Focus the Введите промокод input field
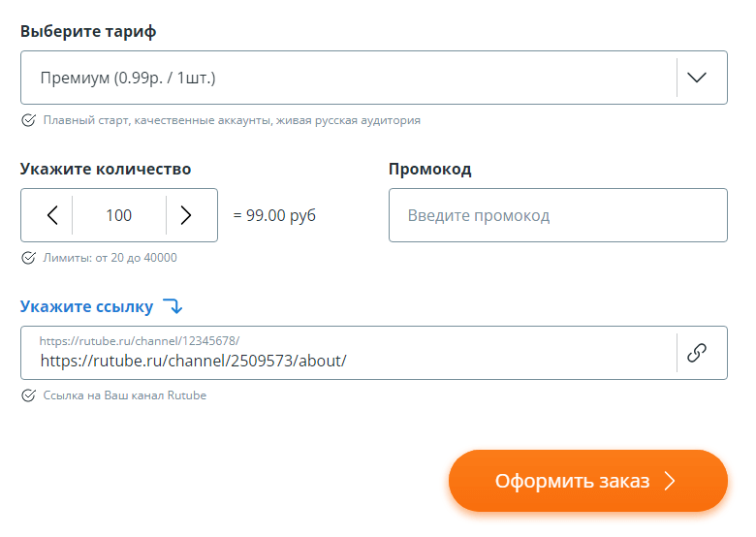The width and height of the screenshot is (756, 537). click(x=557, y=215)
